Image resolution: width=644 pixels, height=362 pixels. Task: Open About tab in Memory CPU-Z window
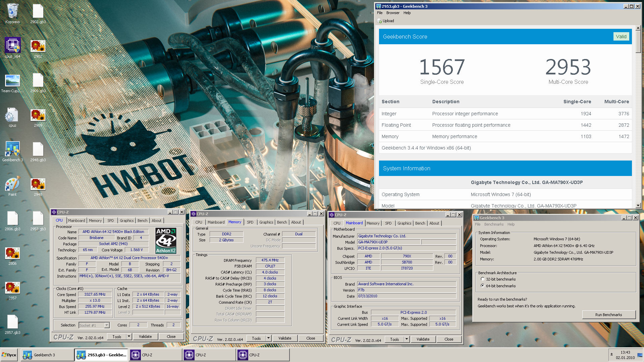point(296,222)
